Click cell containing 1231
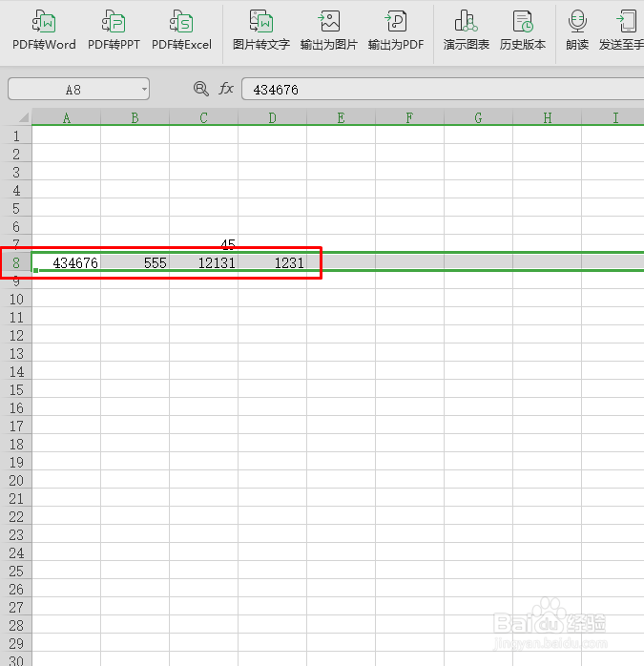The width and height of the screenshot is (644, 666). 272,263
